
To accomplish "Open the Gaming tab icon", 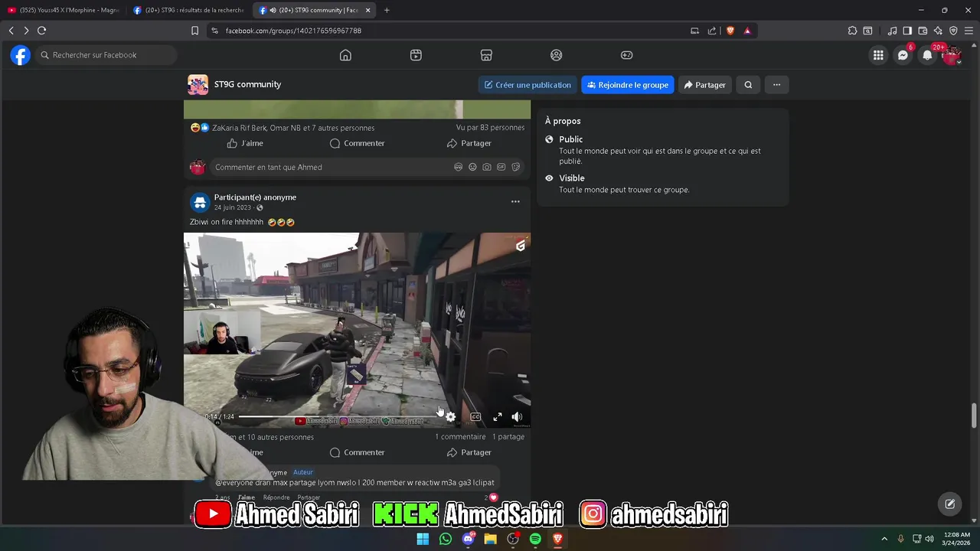I will tap(626, 55).
